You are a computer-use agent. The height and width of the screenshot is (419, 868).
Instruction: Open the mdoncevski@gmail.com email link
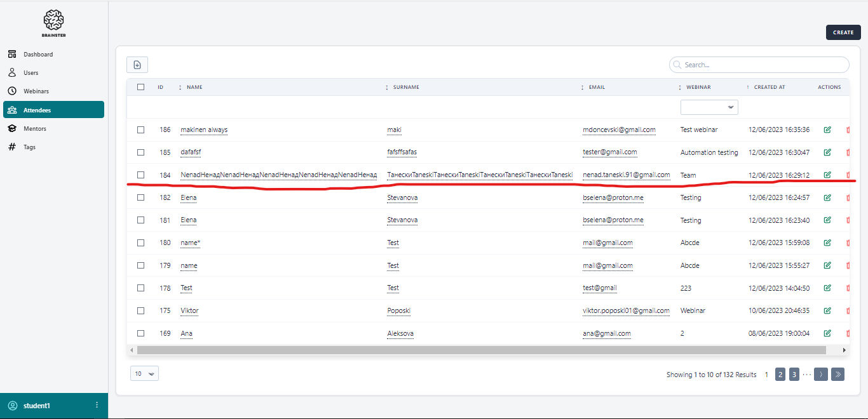619,130
